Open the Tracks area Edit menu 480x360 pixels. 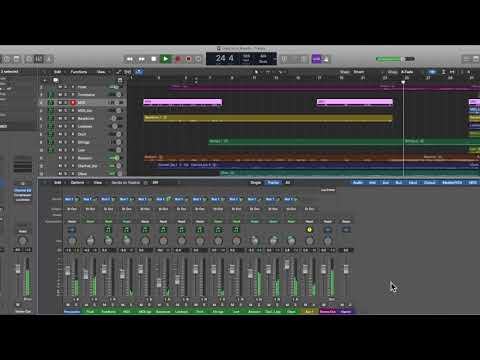click(58, 72)
